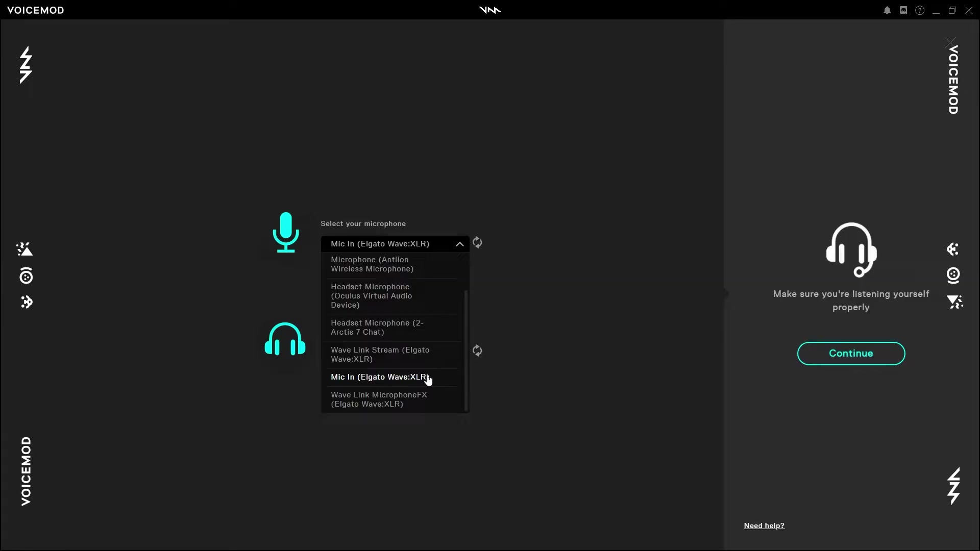Click the help question mark icon
This screenshot has width=980, height=551.
coord(920,10)
